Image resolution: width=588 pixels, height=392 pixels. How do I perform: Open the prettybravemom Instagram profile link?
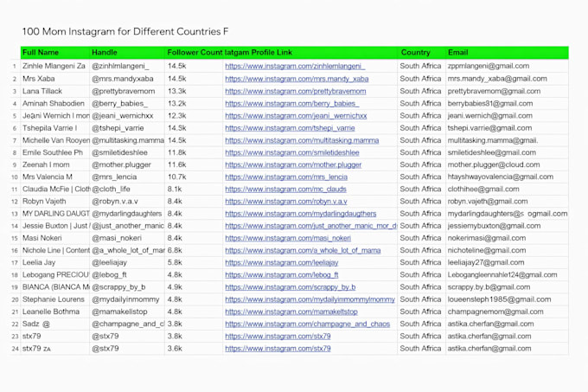tap(296, 91)
